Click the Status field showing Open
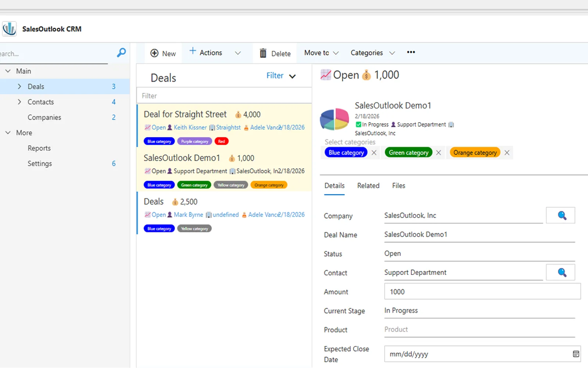588x368 pixels. pos(480,254)
